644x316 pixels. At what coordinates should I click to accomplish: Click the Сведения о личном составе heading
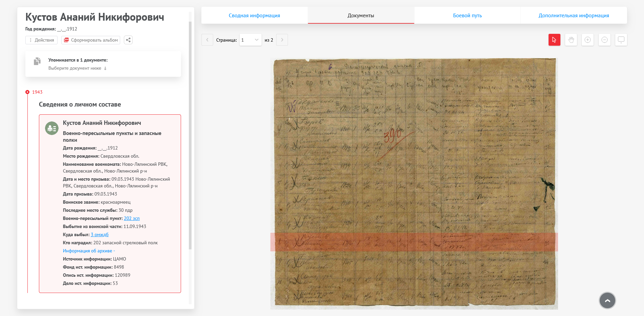point(80,105)
